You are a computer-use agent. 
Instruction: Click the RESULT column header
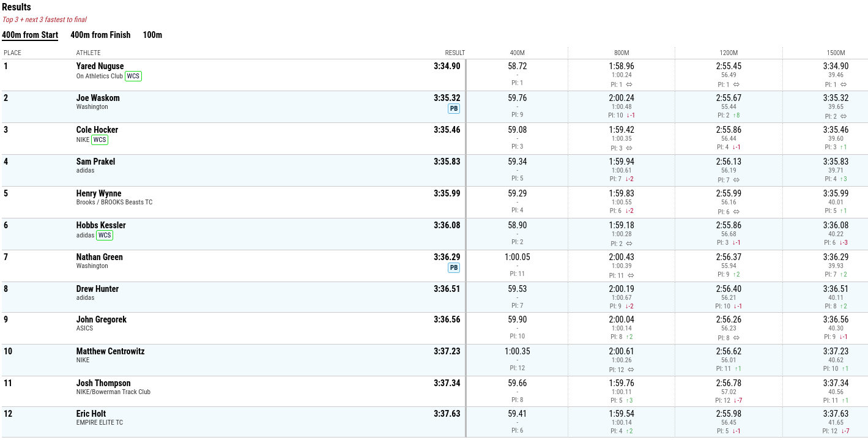[454, 53]
